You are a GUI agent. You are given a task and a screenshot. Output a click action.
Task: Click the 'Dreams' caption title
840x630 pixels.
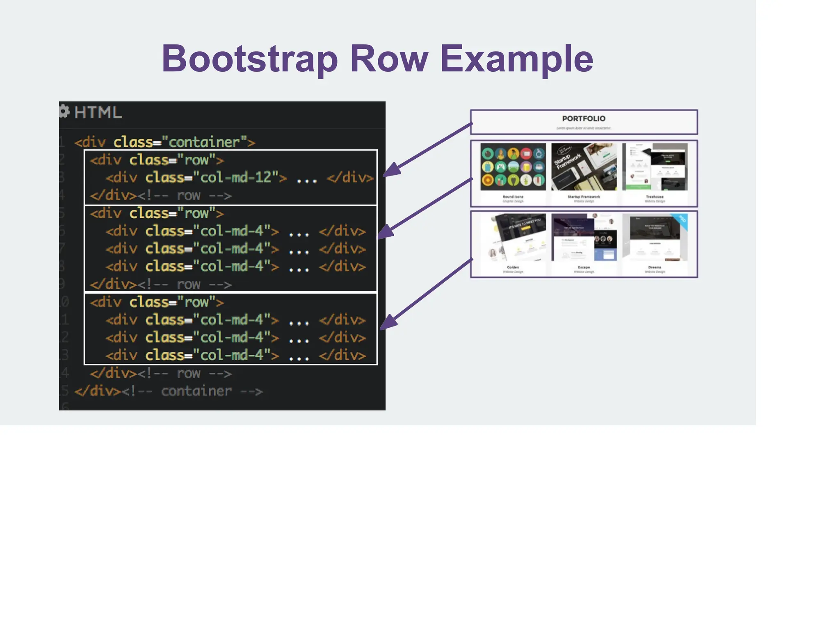655,267
